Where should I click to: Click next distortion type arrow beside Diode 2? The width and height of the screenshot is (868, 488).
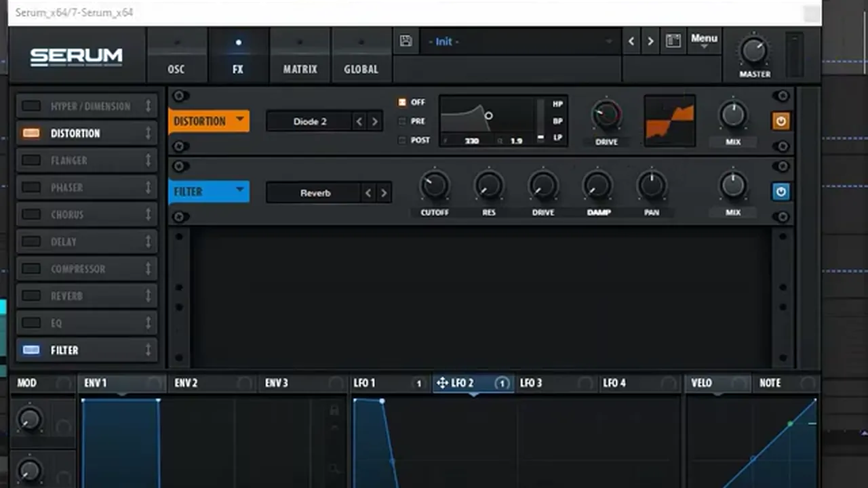click(374, 122)
